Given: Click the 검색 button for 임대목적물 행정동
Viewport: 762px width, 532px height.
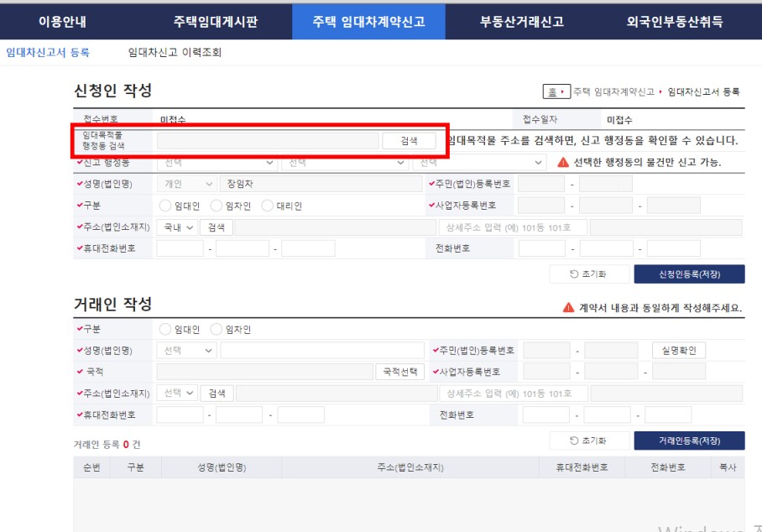Looking at the screenshot, I should [410, 140].
